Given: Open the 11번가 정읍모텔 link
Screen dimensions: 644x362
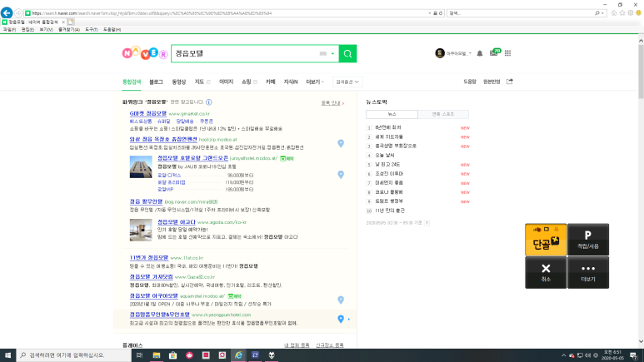Looking at the screenshot, I should click(149, 258).
